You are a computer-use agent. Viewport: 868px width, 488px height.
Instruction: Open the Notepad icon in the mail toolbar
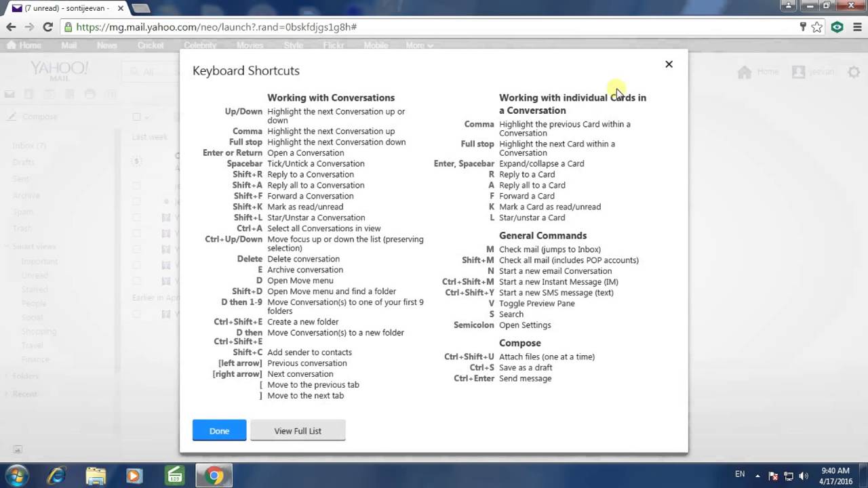pos(70,94)
